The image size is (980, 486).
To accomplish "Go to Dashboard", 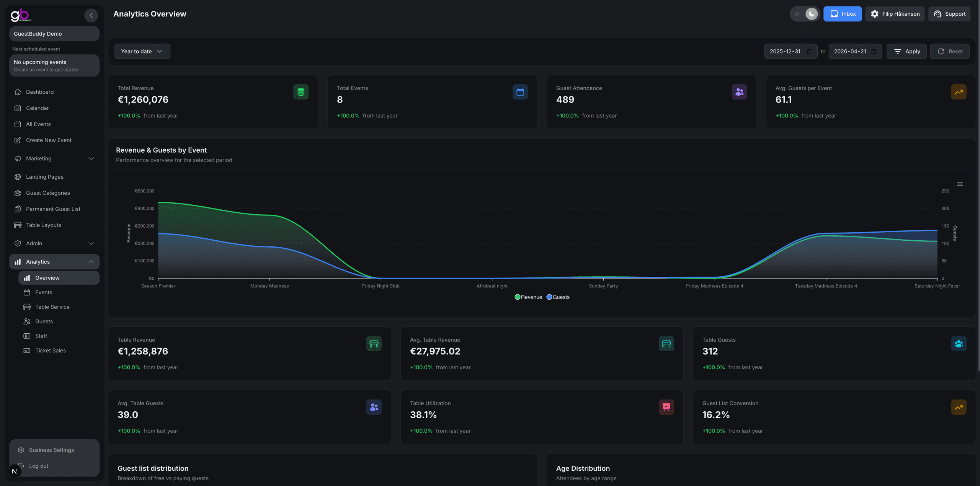I will coord(54,92).
